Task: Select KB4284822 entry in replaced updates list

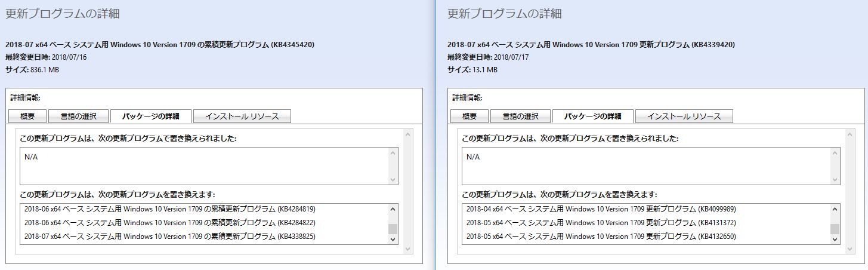Action: click(170, 223)
